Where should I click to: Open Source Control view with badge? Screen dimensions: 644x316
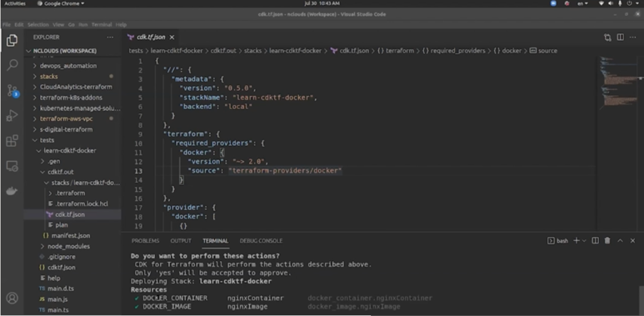[x=13, y=91]
